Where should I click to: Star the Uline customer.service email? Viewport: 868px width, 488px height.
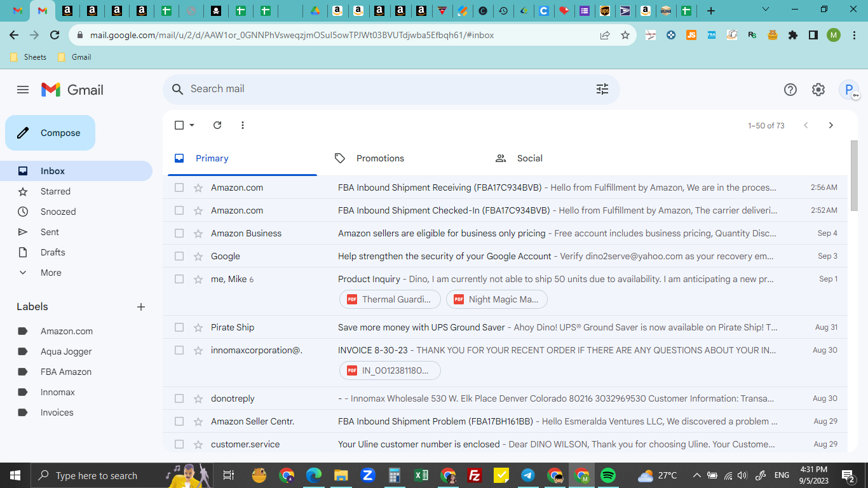coord(198,444)
